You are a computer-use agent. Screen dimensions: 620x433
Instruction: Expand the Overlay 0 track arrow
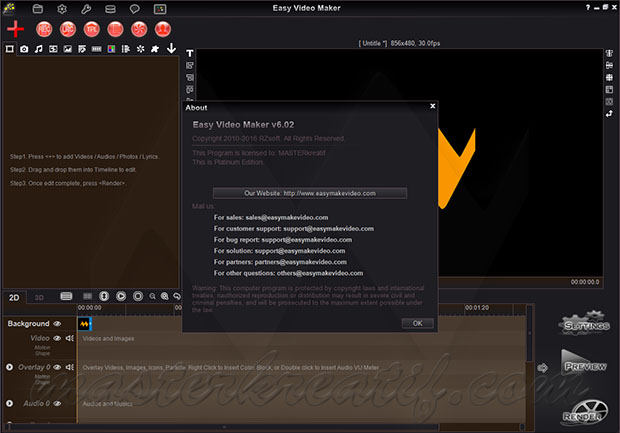coord(9,367)
